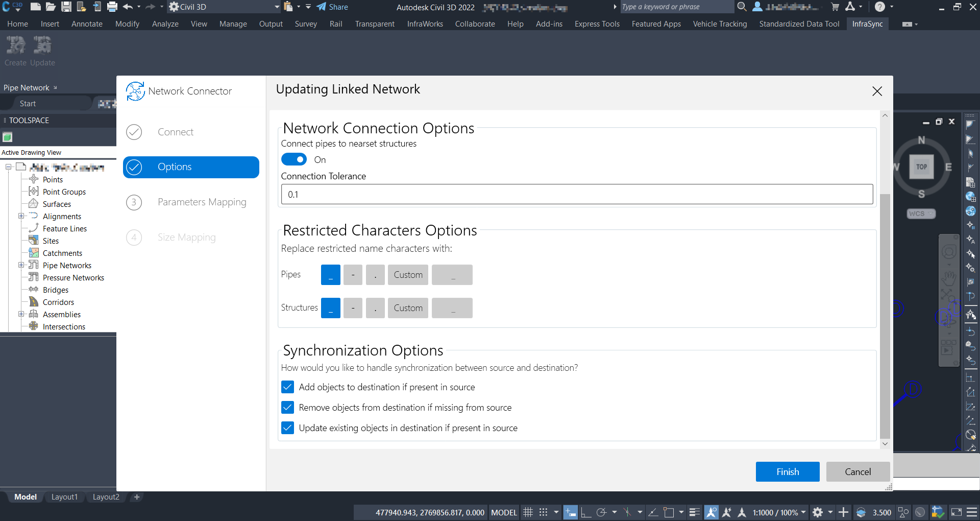Uncheck Remove objects from destination checkbox
980x521 pixels.
[x=288, y=407]
